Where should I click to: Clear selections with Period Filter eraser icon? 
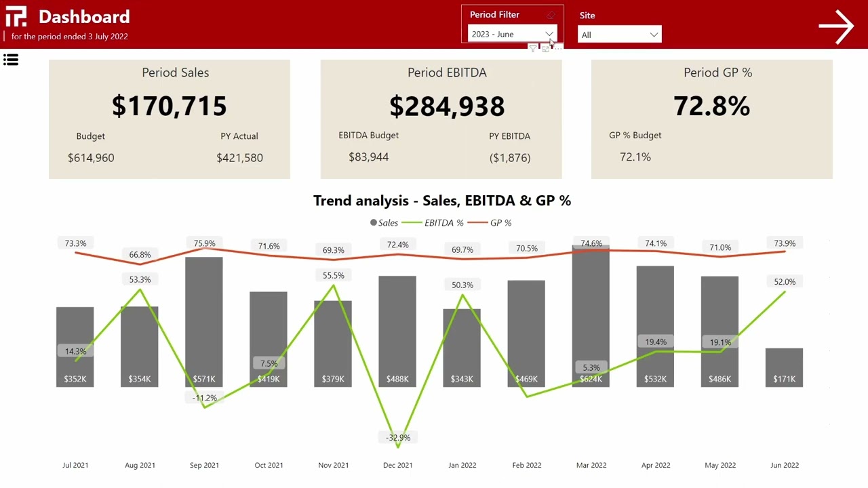click(551, 15)
